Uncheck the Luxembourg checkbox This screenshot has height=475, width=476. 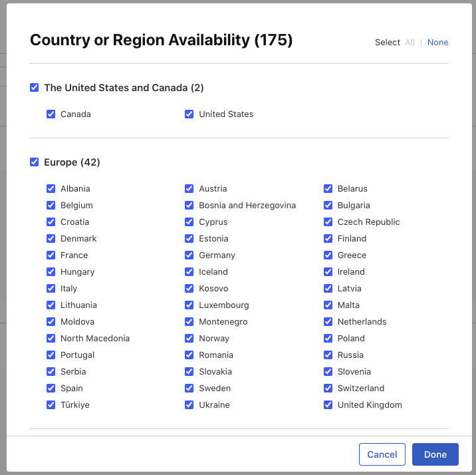(x=189, y=305)
